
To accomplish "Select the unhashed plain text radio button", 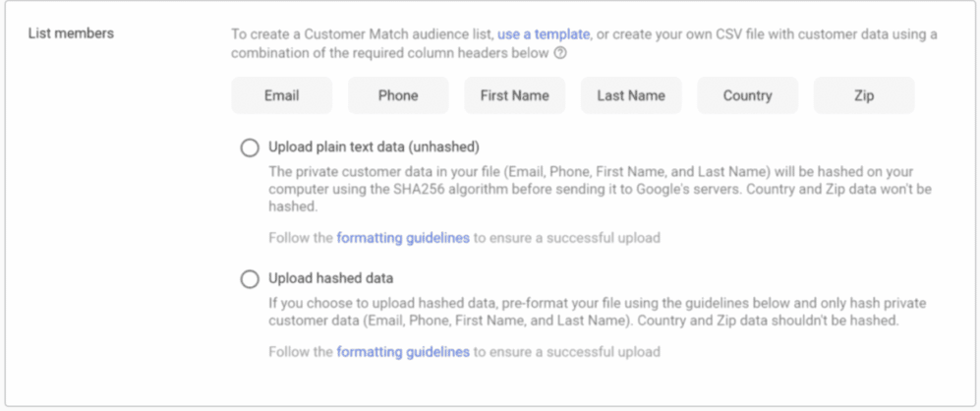I will click(x=250, y=147).
